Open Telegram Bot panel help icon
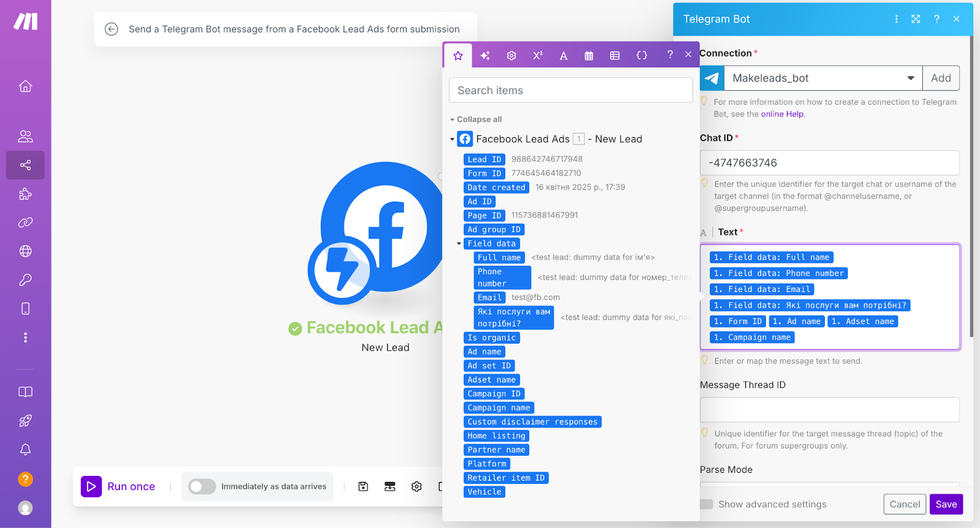The height and width of the screenshot is (528, 980). click(x=937, y=19)
